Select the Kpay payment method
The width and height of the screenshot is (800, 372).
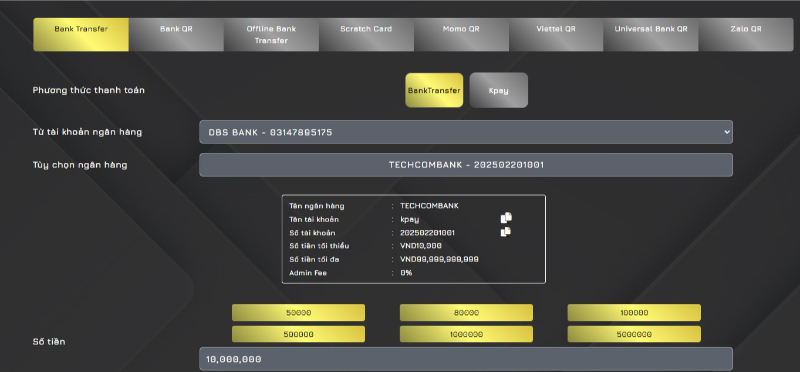(498, 90)
